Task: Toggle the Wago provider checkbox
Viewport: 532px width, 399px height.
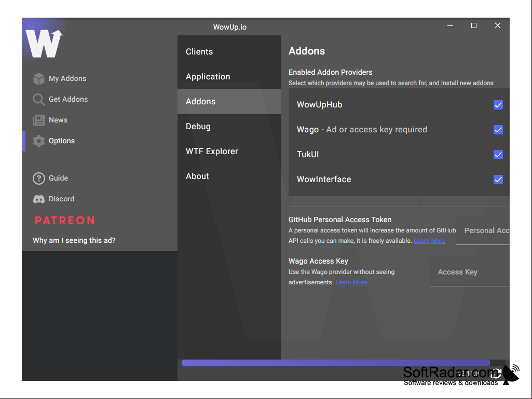Action: tap(498, 130)
